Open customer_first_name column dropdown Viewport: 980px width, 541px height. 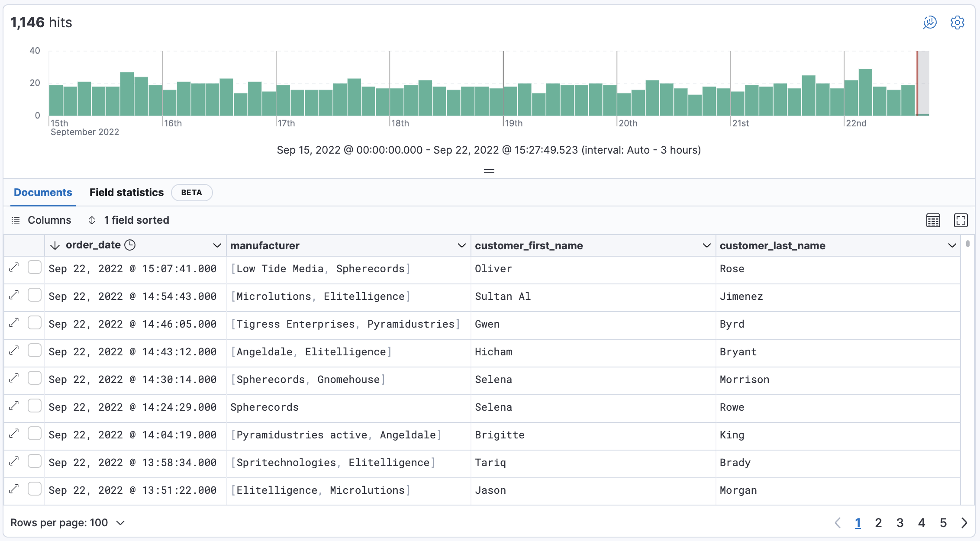(x=706, y=246)
